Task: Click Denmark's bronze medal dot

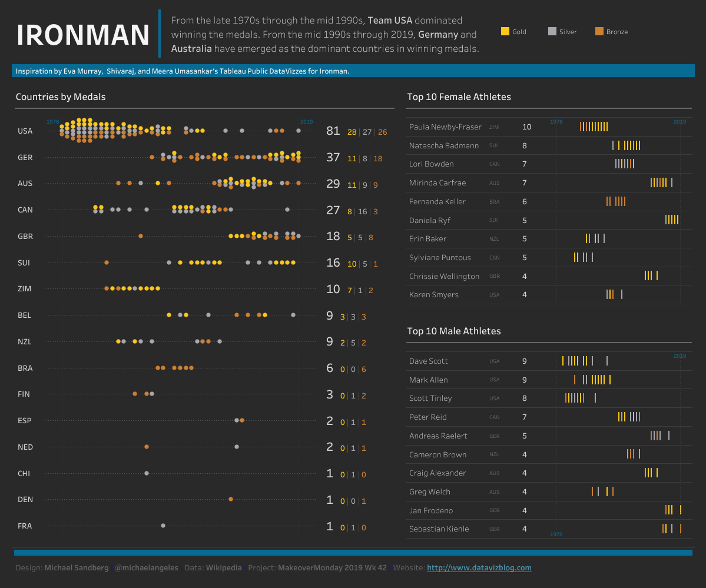Action: coord(231,499)
